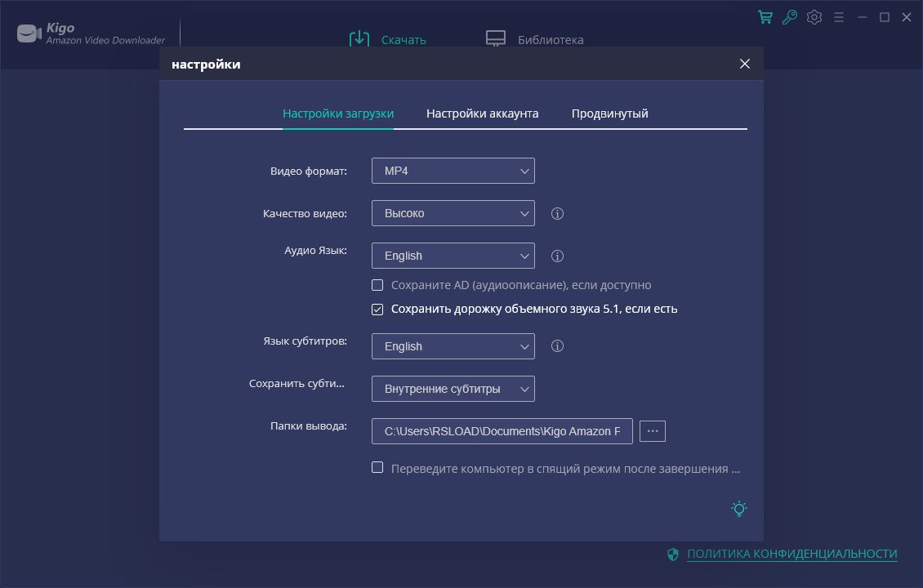This screenshot has width=923, height=588.
Task: Open the shopping cart icon
Action: click(x=765, y=16)
